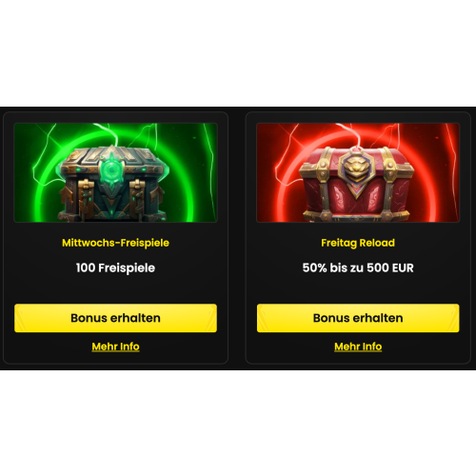The image size is (476, 476).
Task: Click the Bonus erhalten button for Mittwochs-Freispiele
Action: point(115,318)
